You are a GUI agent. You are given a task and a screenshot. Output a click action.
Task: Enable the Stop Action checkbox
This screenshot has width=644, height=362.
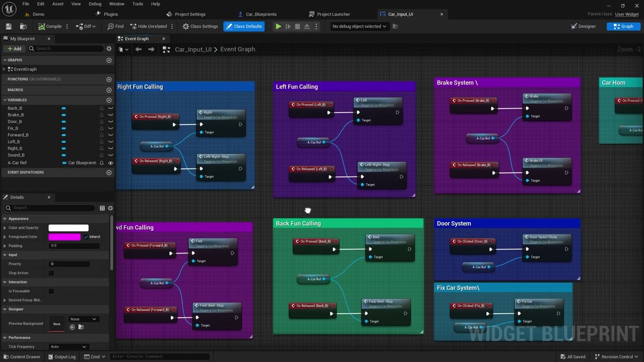pyautogui.click(x=51, y=273)
